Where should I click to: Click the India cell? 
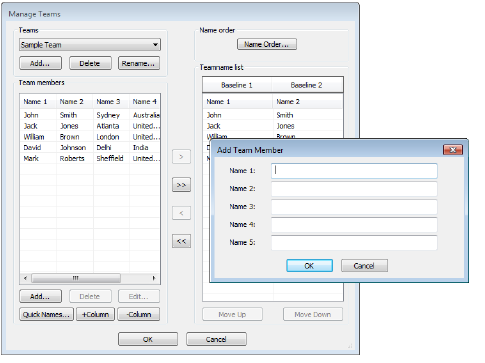click(140, 148)
